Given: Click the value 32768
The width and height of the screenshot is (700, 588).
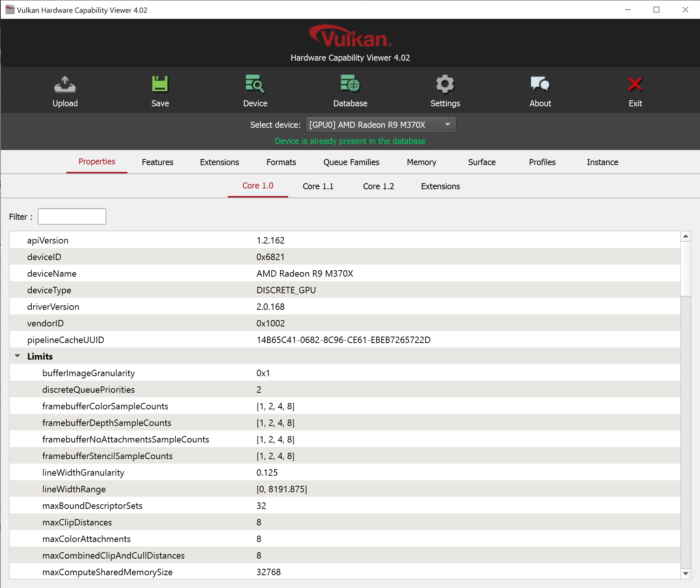Looking at the screenshot, I should pyautogui.click(x=269, y=572).
